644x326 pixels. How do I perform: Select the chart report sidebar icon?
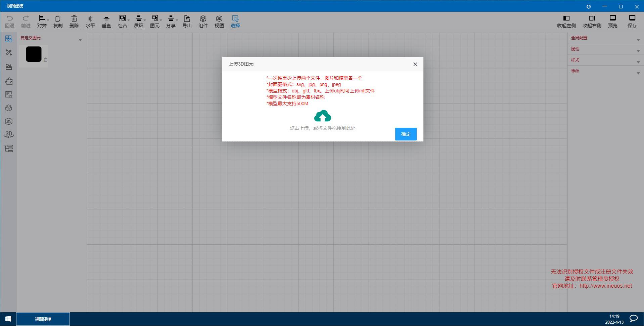[x=9, y=94]
